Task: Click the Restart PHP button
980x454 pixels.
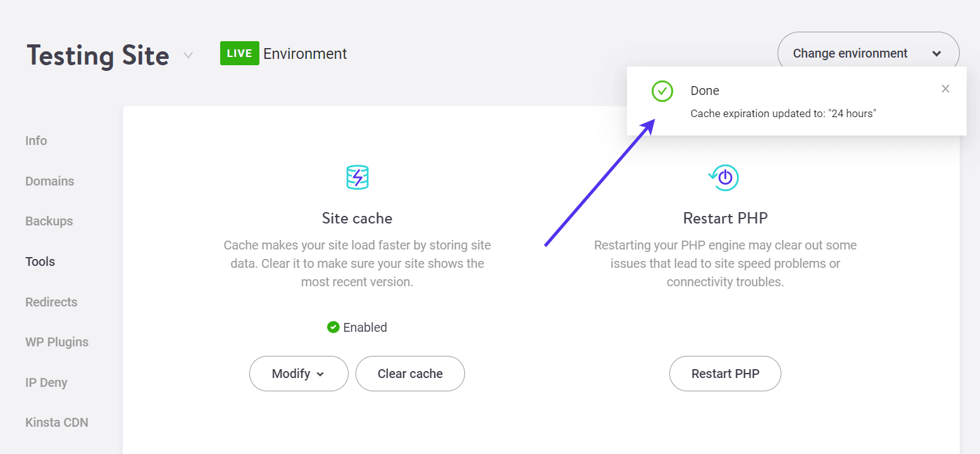Action: (x=725, y=374)
